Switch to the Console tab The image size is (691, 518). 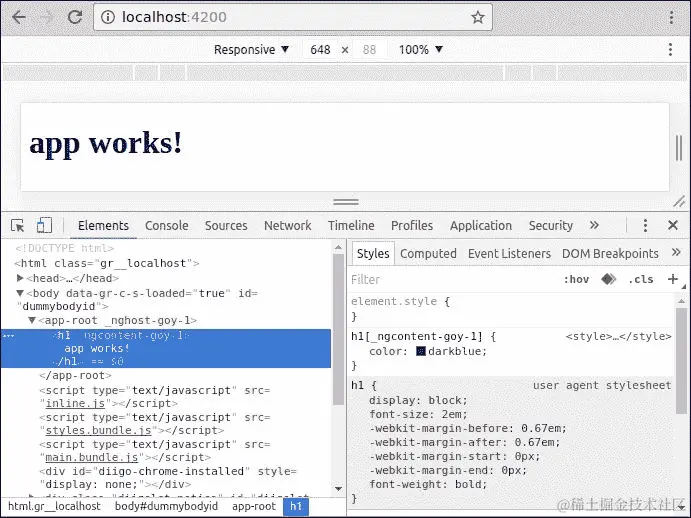click(x=167, y=226)
